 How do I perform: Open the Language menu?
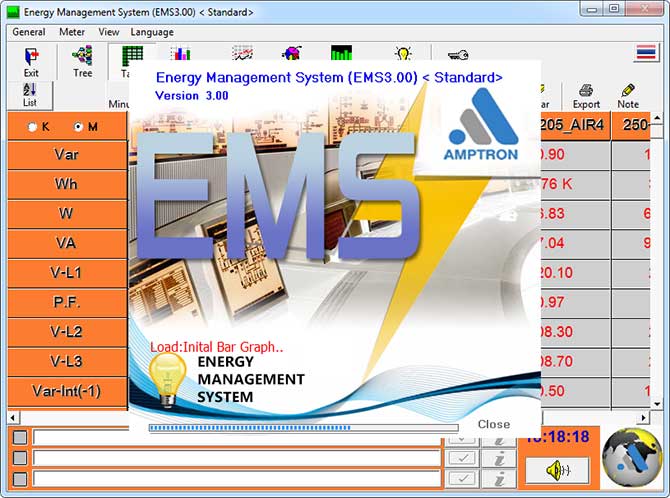152,32
